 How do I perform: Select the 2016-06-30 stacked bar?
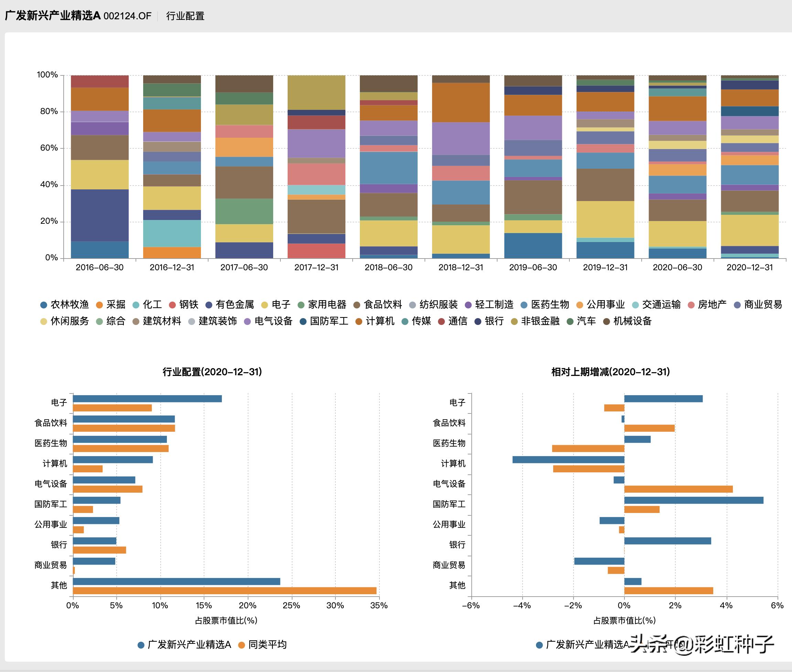click(x=100, y=167)
